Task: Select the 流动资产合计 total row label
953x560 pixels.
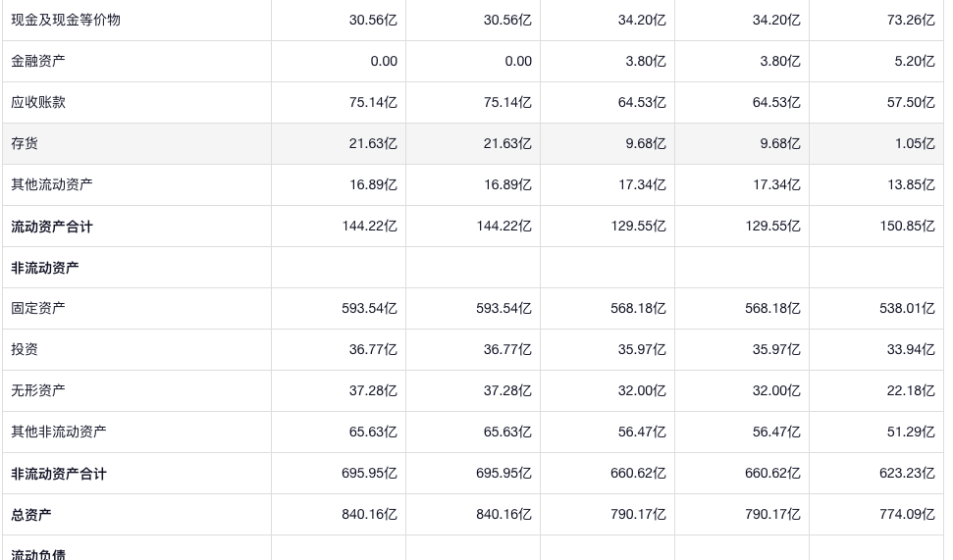Action: coord(52,227)
